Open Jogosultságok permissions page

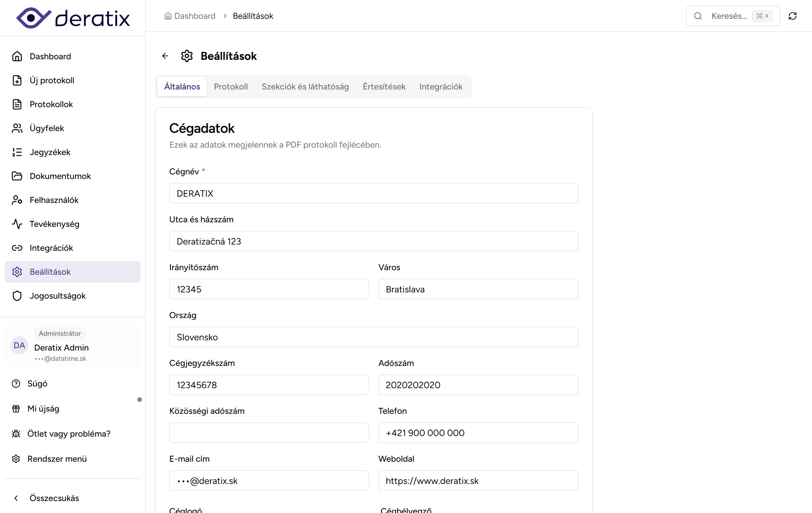click(57, 296)
